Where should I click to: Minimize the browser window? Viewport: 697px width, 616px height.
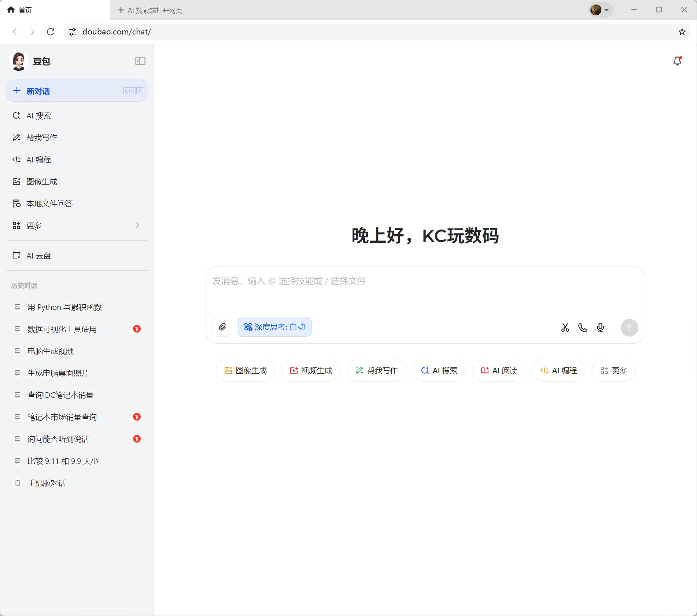(x=634, y=10)
